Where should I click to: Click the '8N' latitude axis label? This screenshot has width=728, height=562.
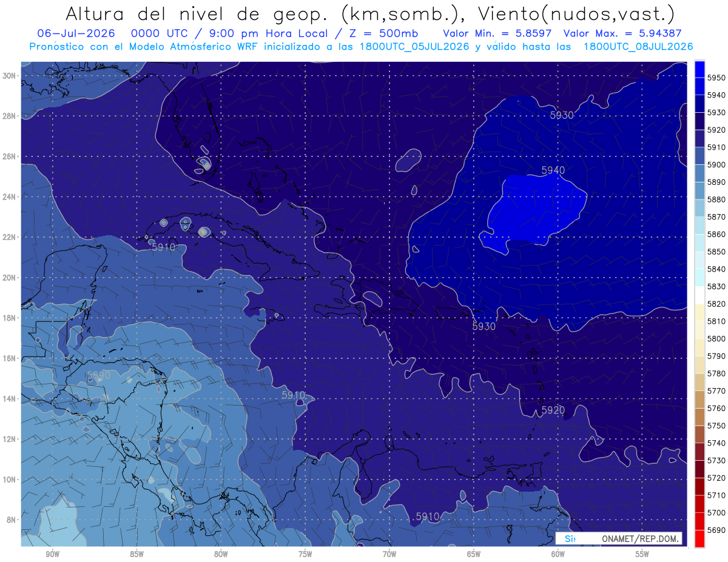(x=12, y=520)
